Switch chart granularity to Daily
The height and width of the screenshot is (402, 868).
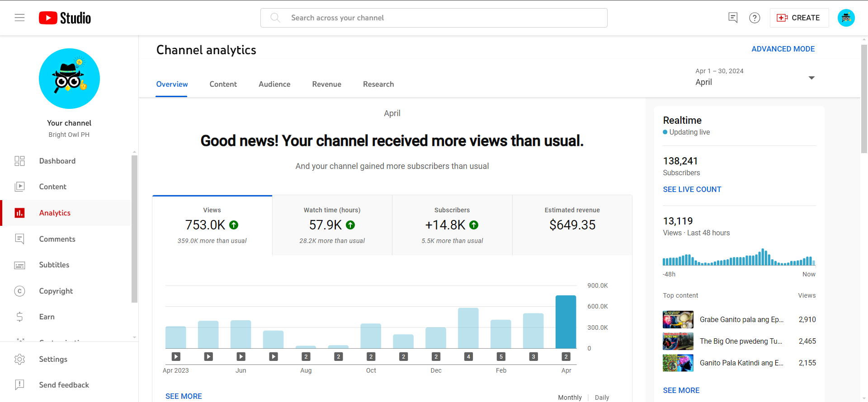602,397
